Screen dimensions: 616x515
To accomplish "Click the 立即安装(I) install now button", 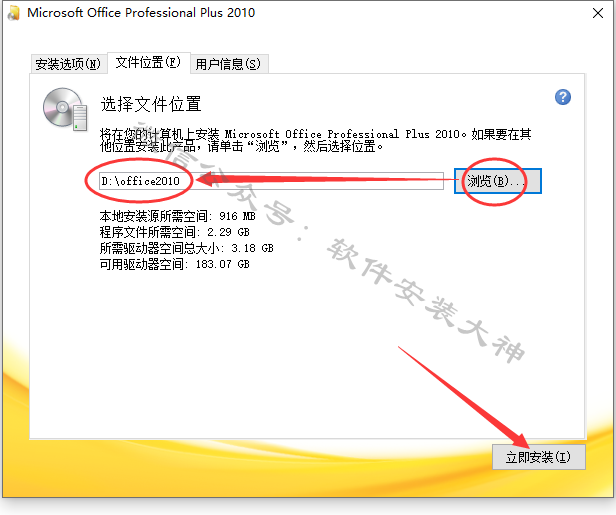I will point(539,457).
